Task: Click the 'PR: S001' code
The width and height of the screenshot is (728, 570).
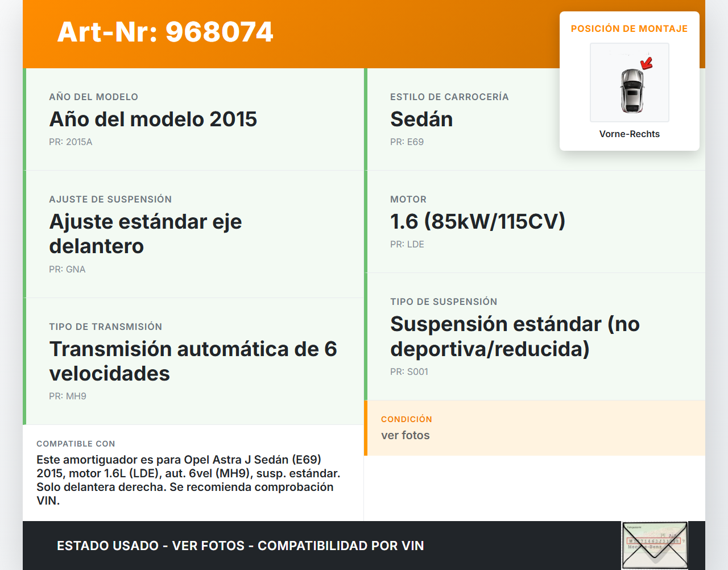Action: [x=409, y=371]
